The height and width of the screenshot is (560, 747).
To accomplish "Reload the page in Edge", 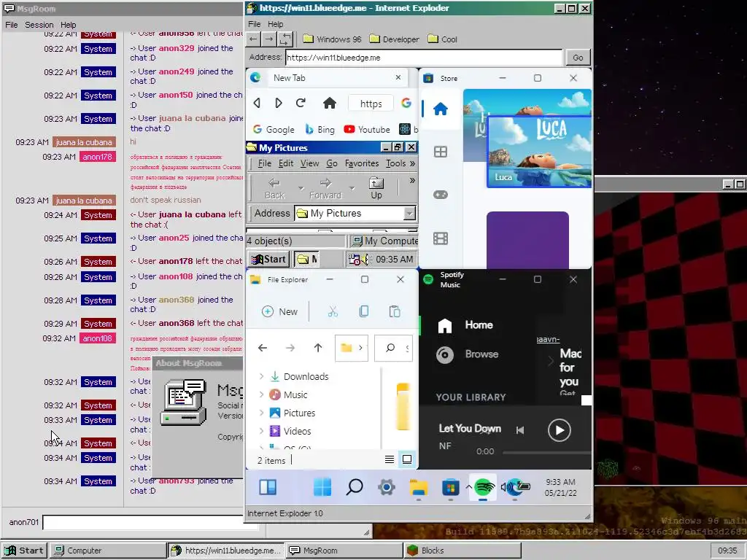I will [301, 103].
